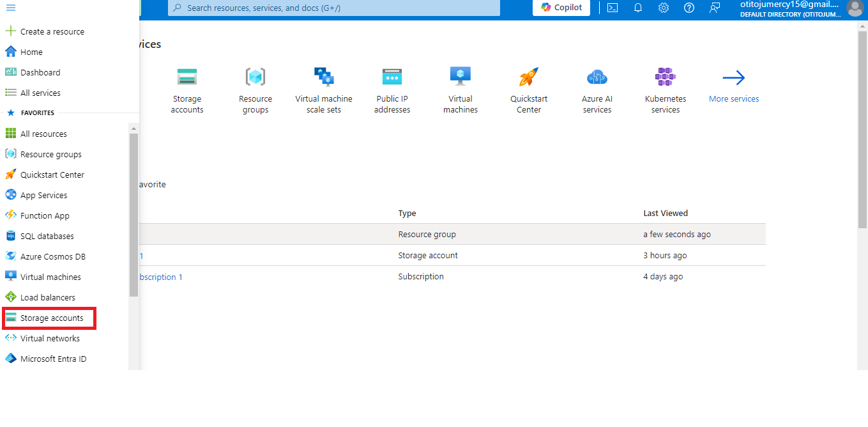The width and height of the screenshot is (868, 427).
Task: Collapse the portal hamburger menu
Action: pyautogui.click(x=10, y=8)
